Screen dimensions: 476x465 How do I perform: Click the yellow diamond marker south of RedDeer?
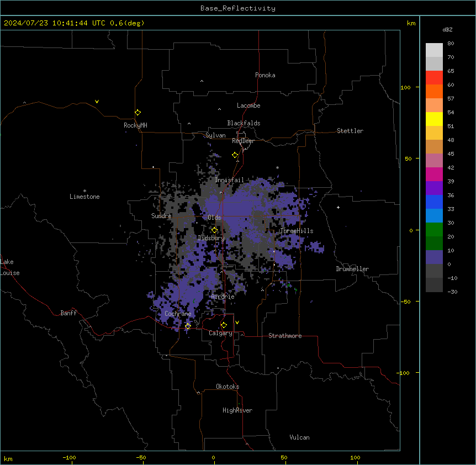[235, 155]
